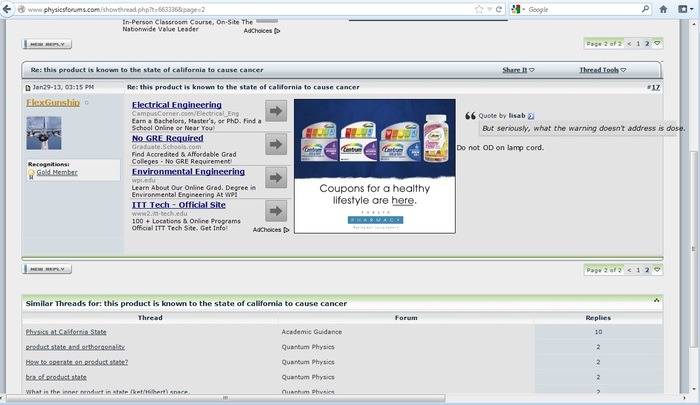Viewport: 700px width, 405px height.
Task: Click the 'here' link in Centrum ad
Action: (403, 201)
